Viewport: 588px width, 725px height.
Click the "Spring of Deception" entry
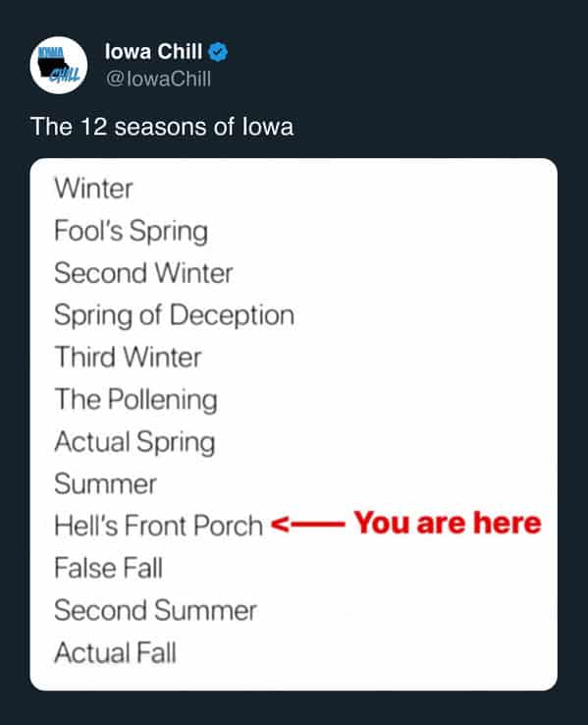click(x=174, y=315)
